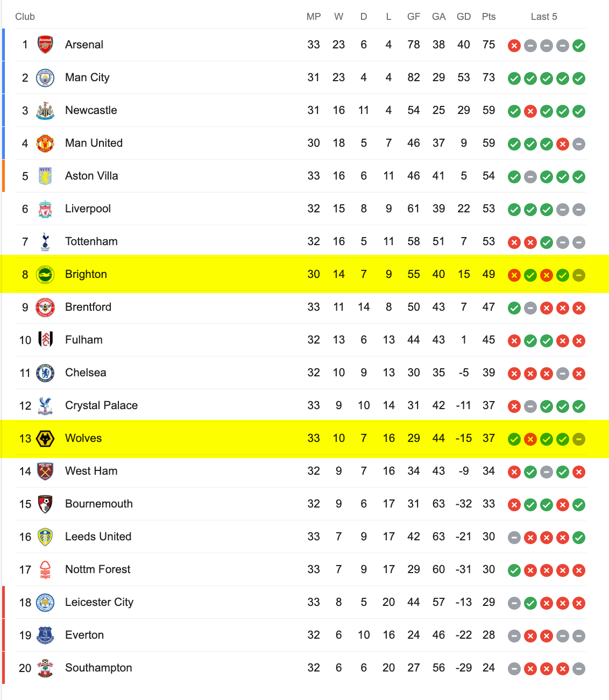Click the Pts column header
The width and height of the screenshot is (609, 700).
pos(489,17)
